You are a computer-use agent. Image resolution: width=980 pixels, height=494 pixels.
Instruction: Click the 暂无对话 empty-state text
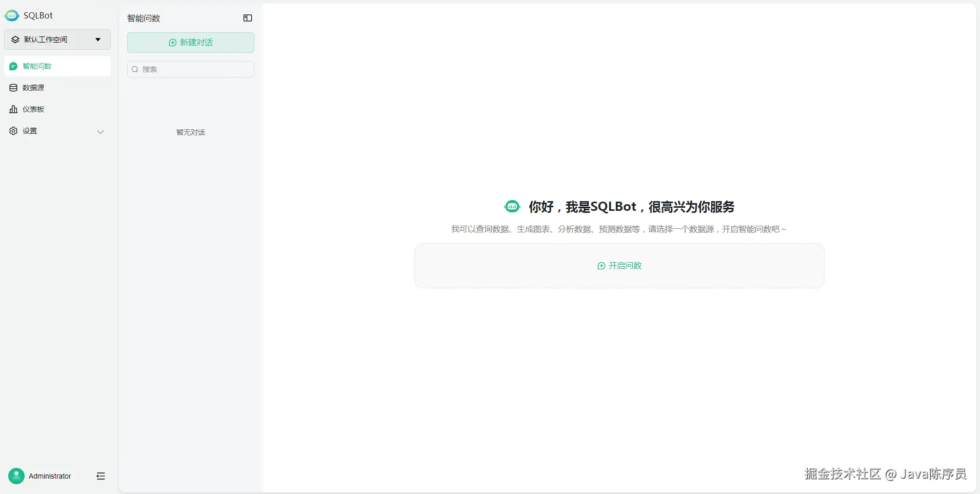point(191,132)
